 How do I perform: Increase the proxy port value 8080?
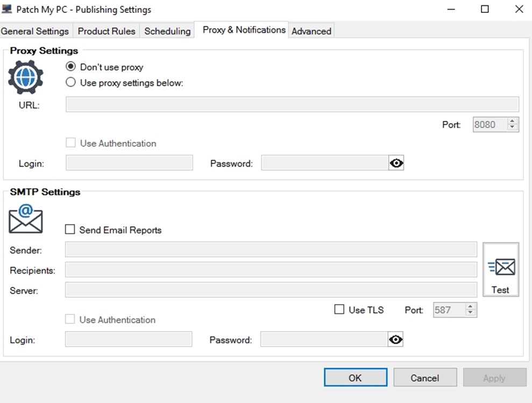[x=512, y=121]
